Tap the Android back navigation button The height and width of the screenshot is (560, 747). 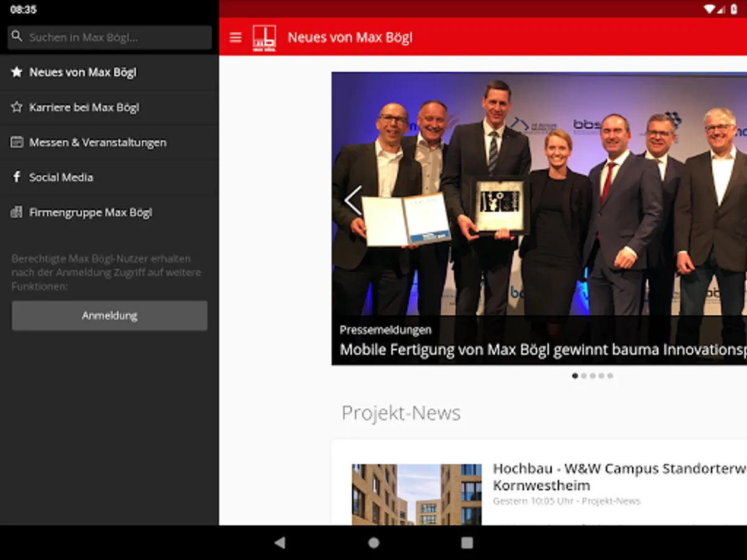280,543
